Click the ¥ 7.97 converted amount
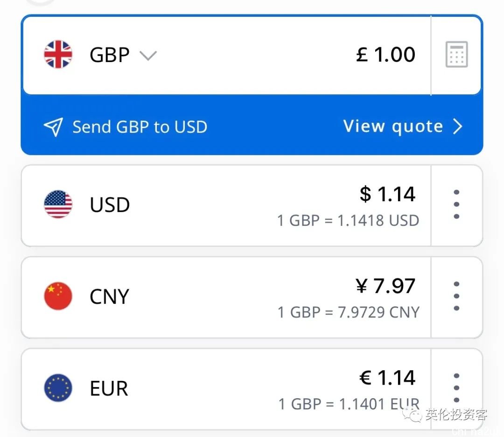Screen dimensions: 504x437 (x=385, y=286)
